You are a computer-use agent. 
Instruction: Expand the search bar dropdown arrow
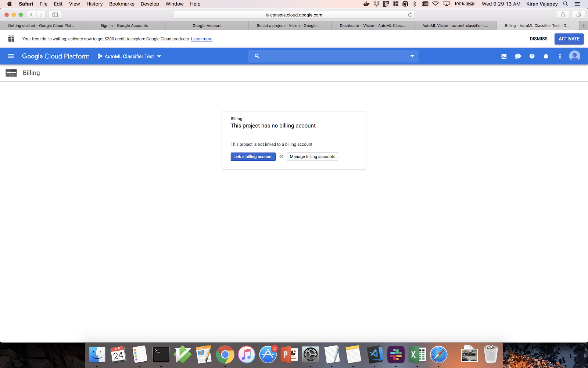[412, 56]
